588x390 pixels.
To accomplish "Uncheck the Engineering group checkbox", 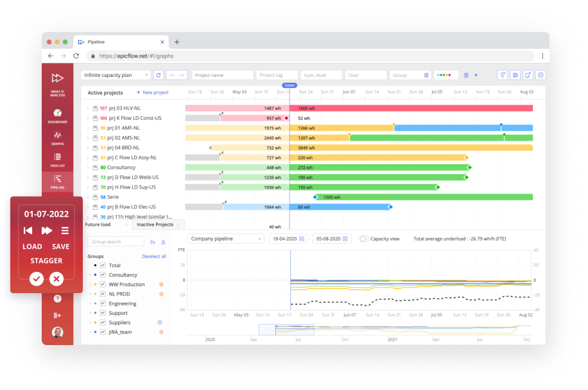I will click(103, 303).
